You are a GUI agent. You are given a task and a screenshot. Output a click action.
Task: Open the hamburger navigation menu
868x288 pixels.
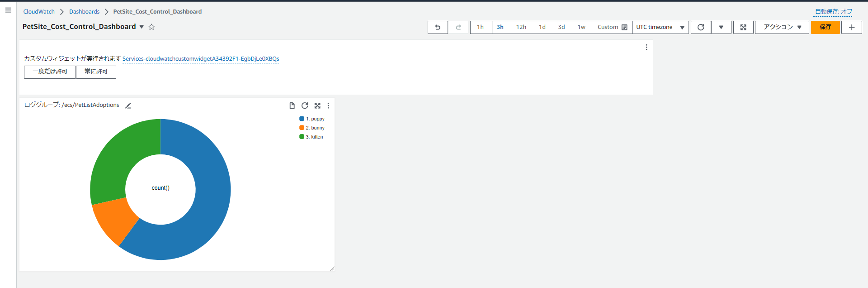8,10
